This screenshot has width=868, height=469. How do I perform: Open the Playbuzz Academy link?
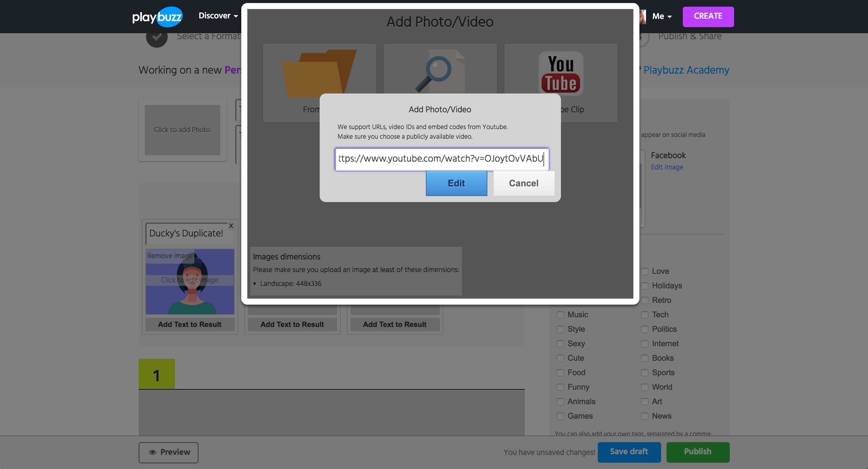coord(686,70)
